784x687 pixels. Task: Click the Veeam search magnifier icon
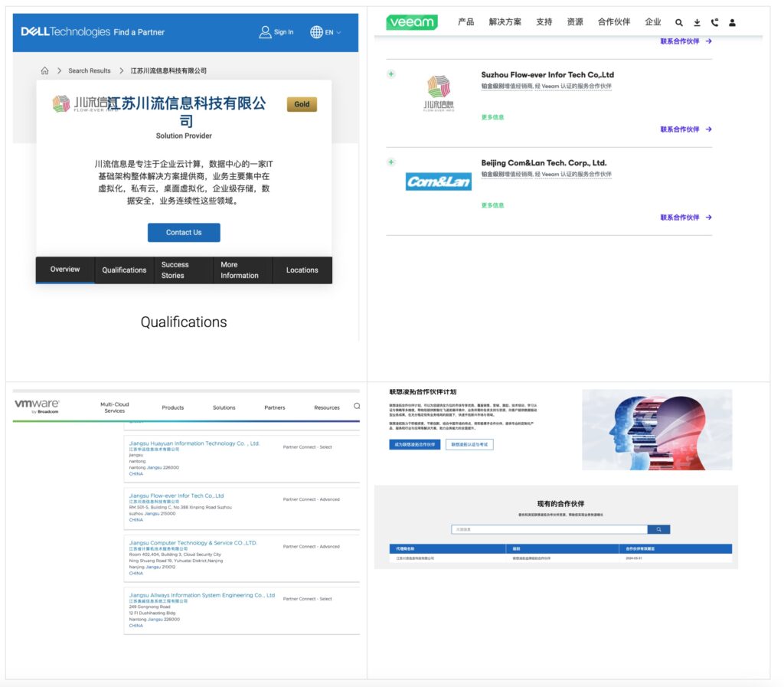coord(678,22)
